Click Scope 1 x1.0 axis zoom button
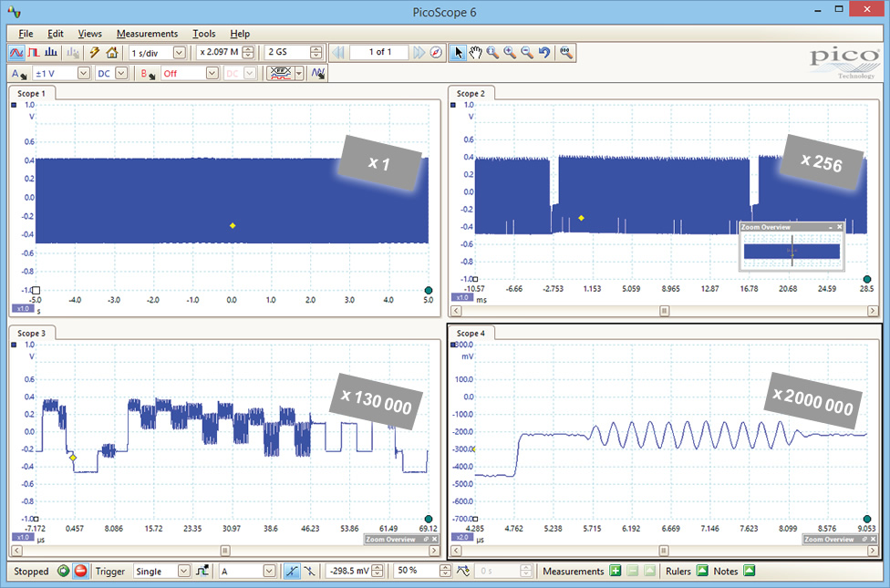 24,309
